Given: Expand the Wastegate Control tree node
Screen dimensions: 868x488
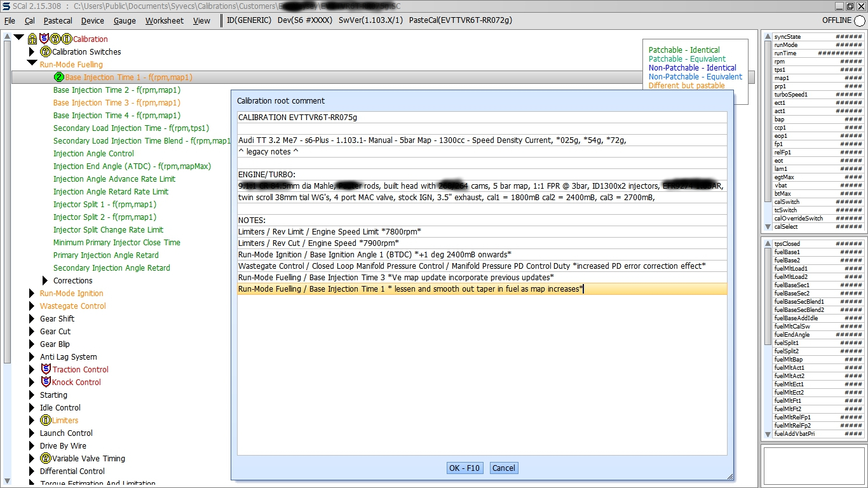Looking at the screenshot, I should [x=32, y=306].
